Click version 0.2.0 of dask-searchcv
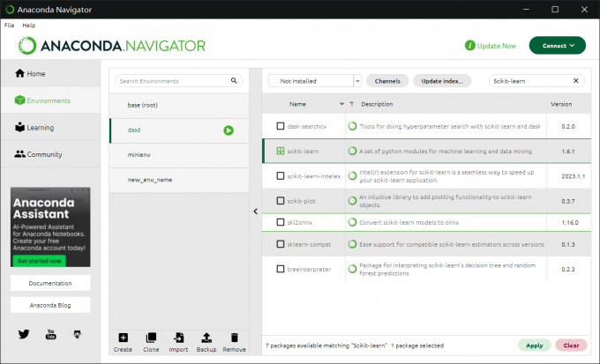Viewport: 600px width, 364px height. click(568, 126)
